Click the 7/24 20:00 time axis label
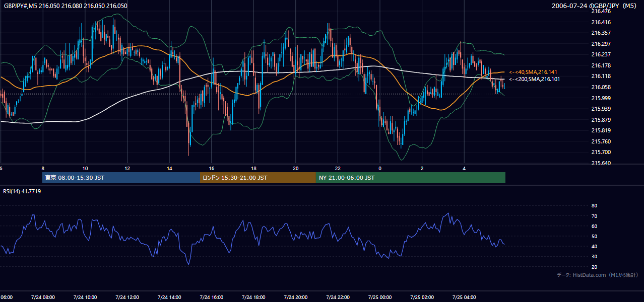Screen dimensions: 644x302 pos(296,297)
